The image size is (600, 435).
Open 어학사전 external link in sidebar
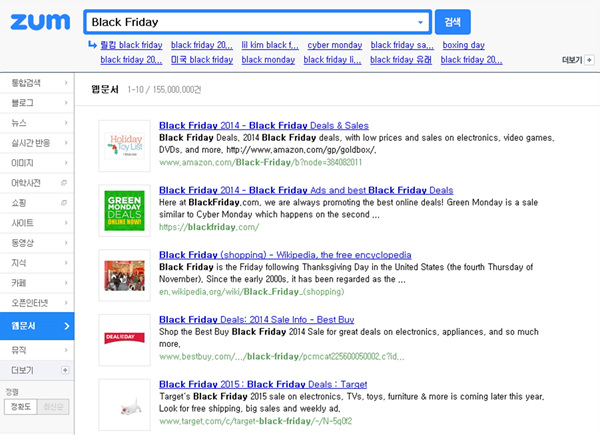[37, 183]
